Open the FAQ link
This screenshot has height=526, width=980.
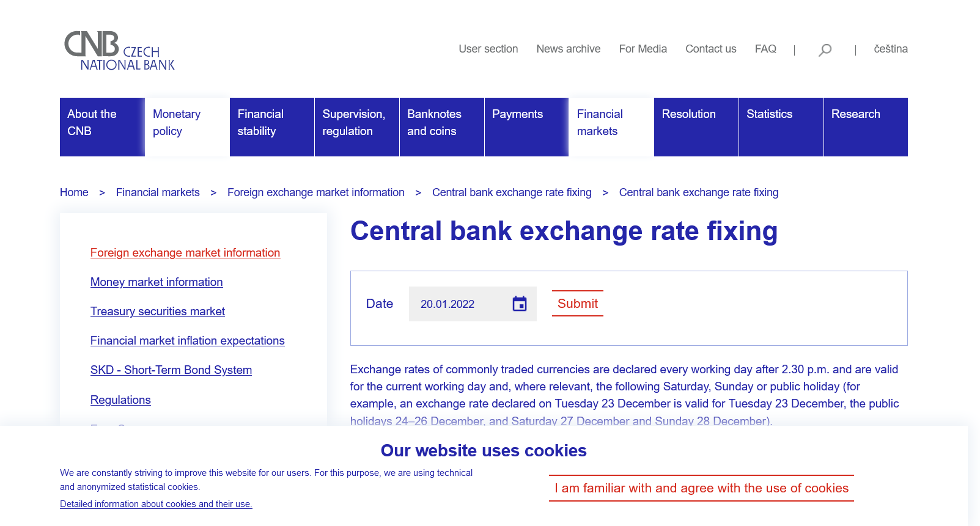[x=765, y=49]
